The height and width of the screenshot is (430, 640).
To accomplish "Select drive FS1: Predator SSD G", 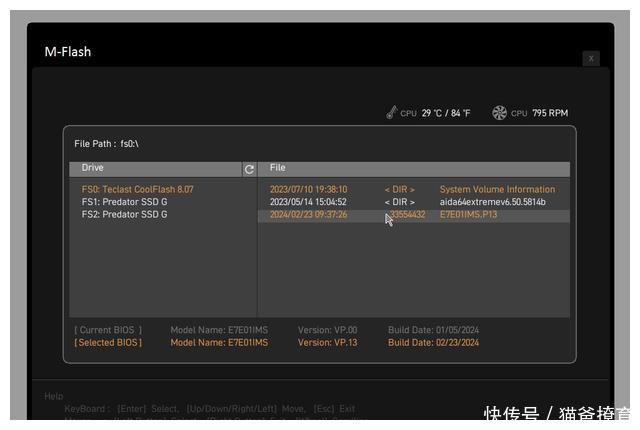I will coord(124,202).
